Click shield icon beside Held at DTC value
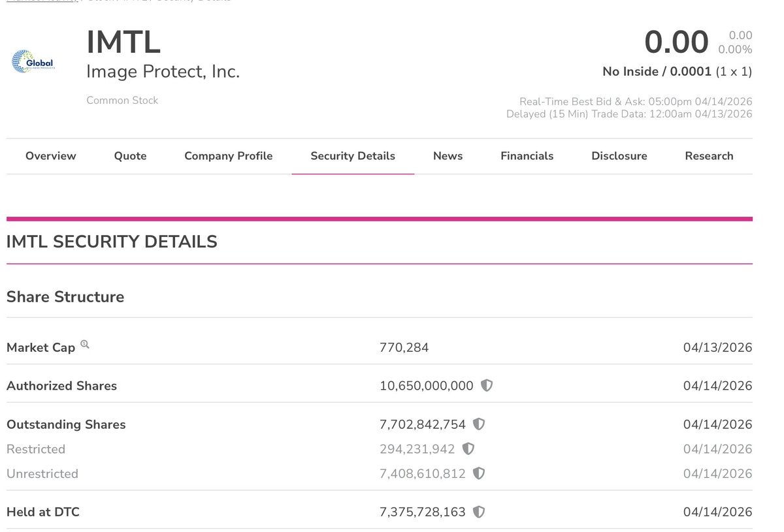The height and width of the screenshot is (532, 784). coord(479,512)
